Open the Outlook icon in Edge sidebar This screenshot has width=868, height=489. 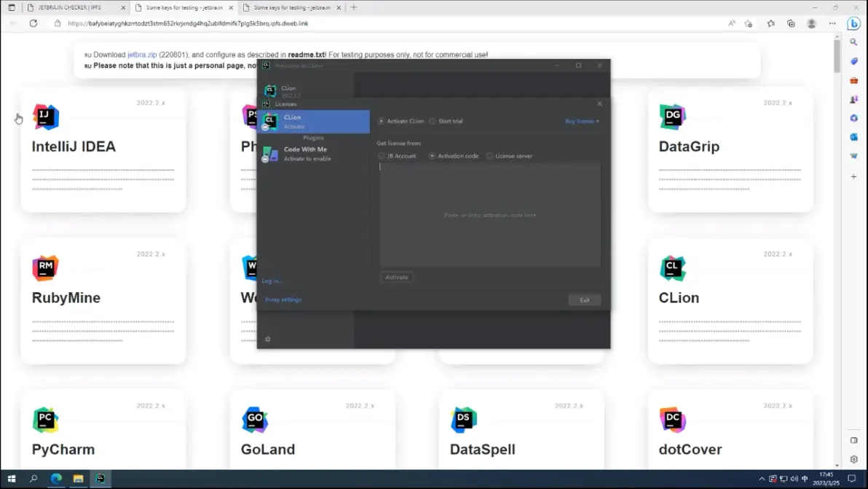click(853, 137)
